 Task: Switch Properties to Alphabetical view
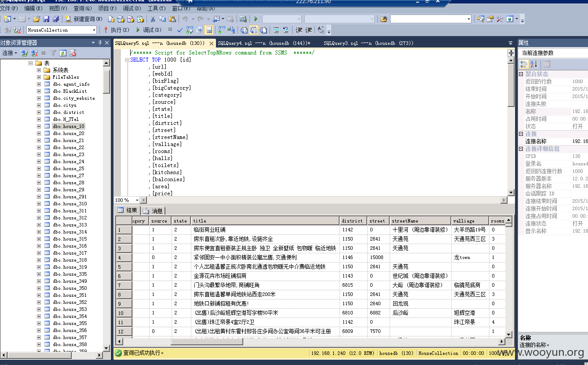coord(533,64)
